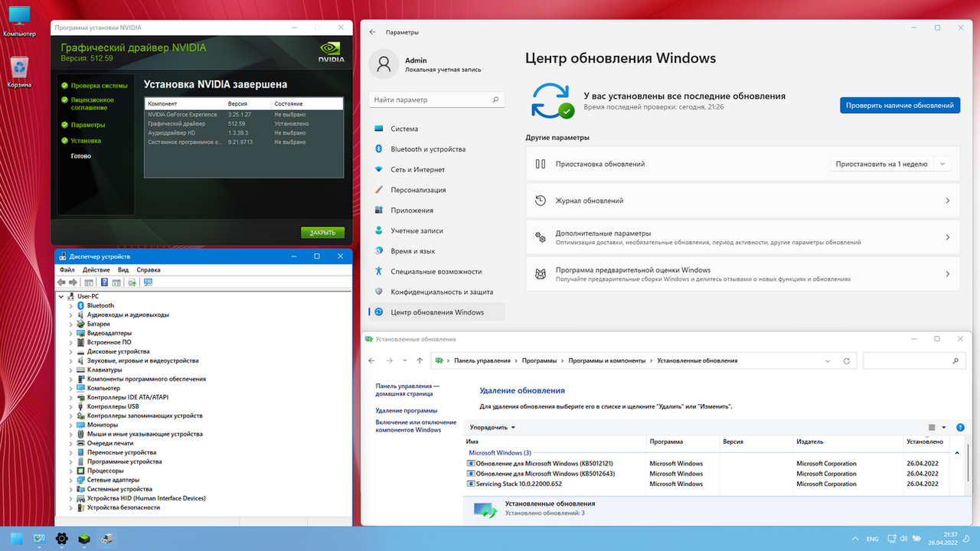Screen dimensions: 980x551
Task: Click the Up arrow in Installed Updates window
Action: coord(420,360)
